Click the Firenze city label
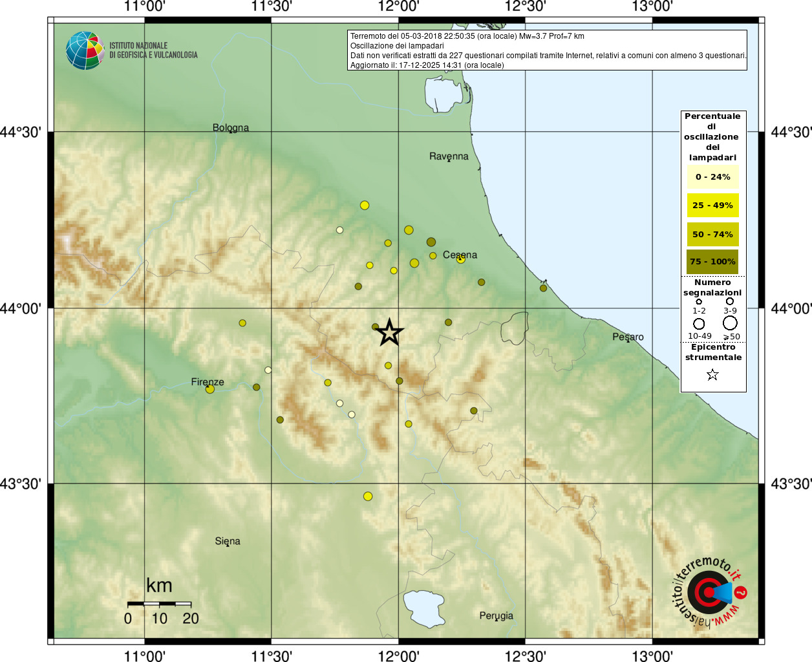812x662 pixels. (208, 382)
